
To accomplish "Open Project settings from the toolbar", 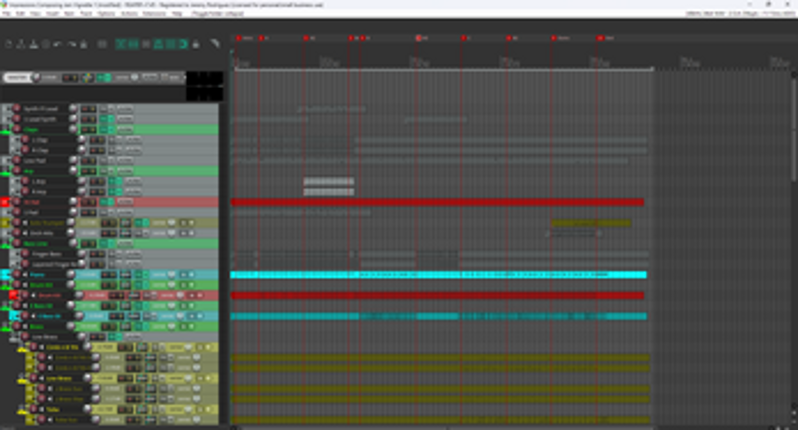I will (45, 45).
